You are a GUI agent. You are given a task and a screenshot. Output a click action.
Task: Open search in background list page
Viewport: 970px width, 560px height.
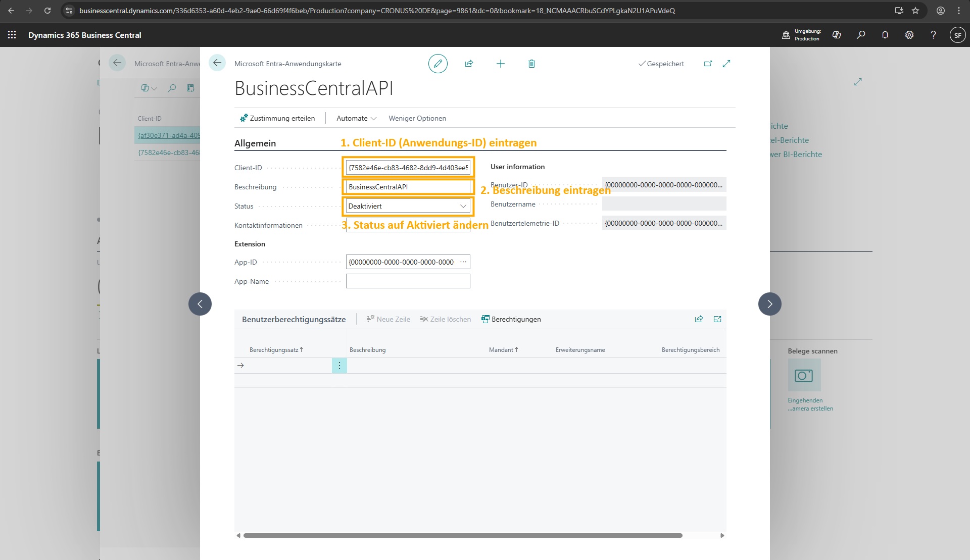pyautogui.click(x=172, y=88)
